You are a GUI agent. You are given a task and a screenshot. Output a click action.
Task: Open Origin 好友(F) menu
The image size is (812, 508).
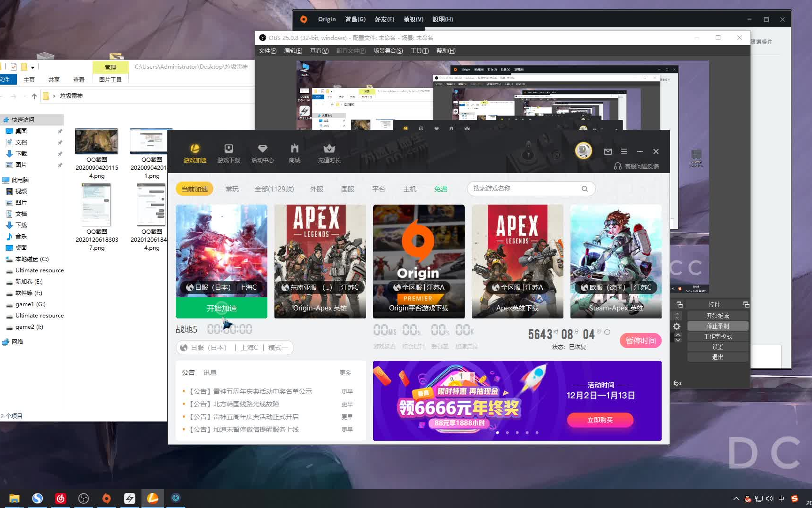[384, 19]
